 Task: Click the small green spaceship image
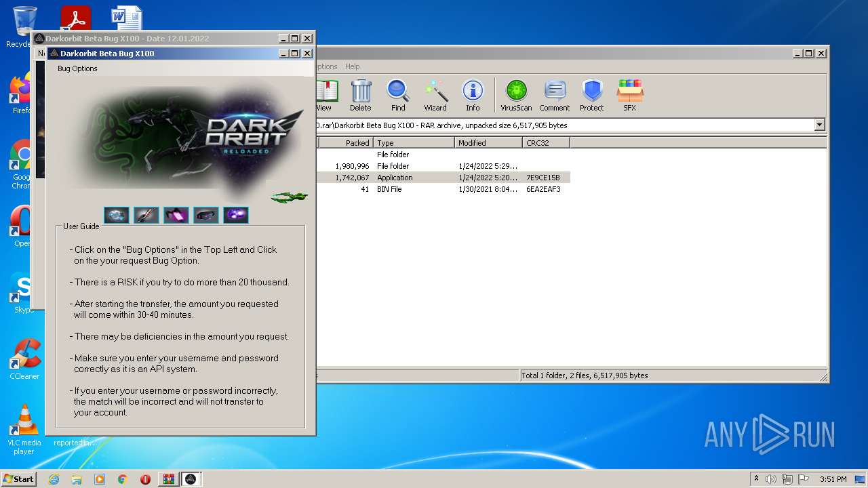click(290, 197)
